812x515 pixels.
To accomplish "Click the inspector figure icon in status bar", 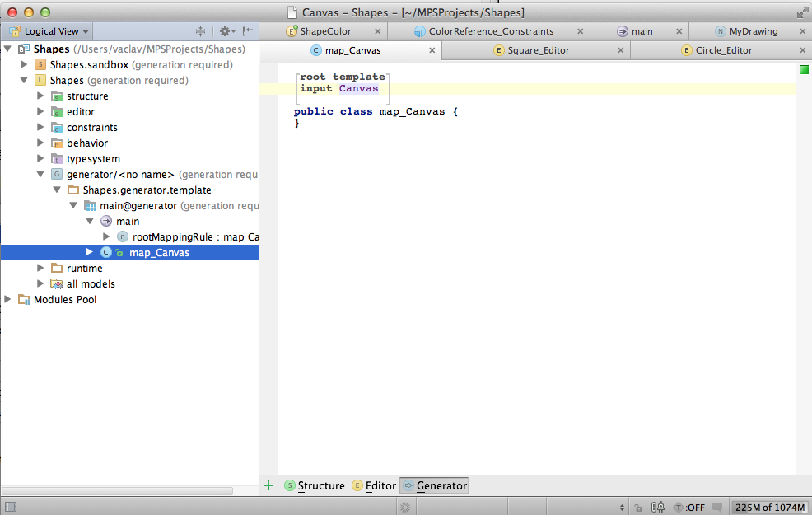I will click(x=658, y=508).
